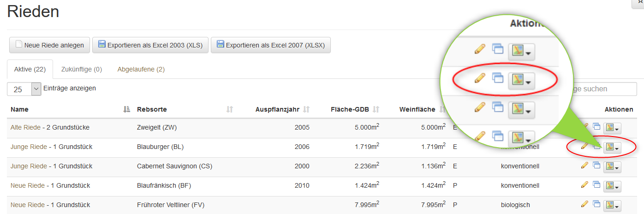Click pencil icon in Frühroter Veltliner row
This screenshot has height=214, width=644.
click(x=584, y=204)
